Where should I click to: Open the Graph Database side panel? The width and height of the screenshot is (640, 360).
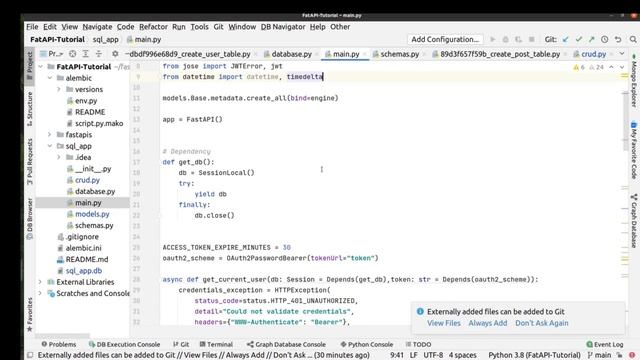pos(633,220)
